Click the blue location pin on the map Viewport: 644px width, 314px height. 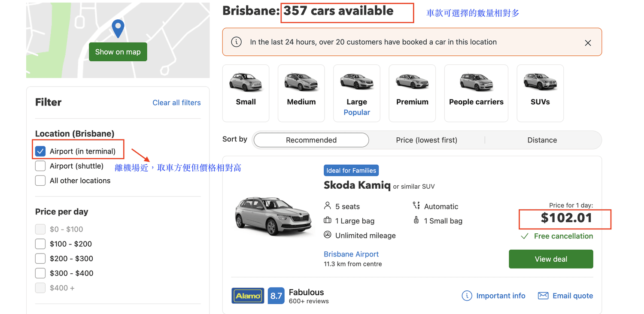point(118,28)
